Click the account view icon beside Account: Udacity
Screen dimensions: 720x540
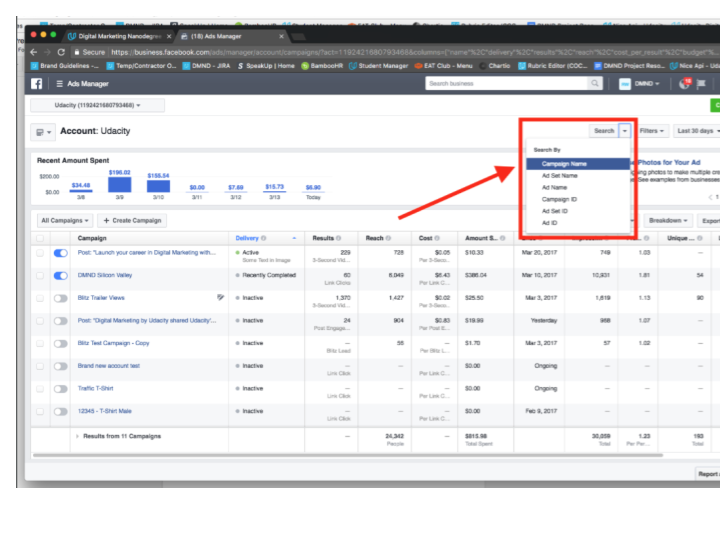pyautogui.click(x=43, y=132)
